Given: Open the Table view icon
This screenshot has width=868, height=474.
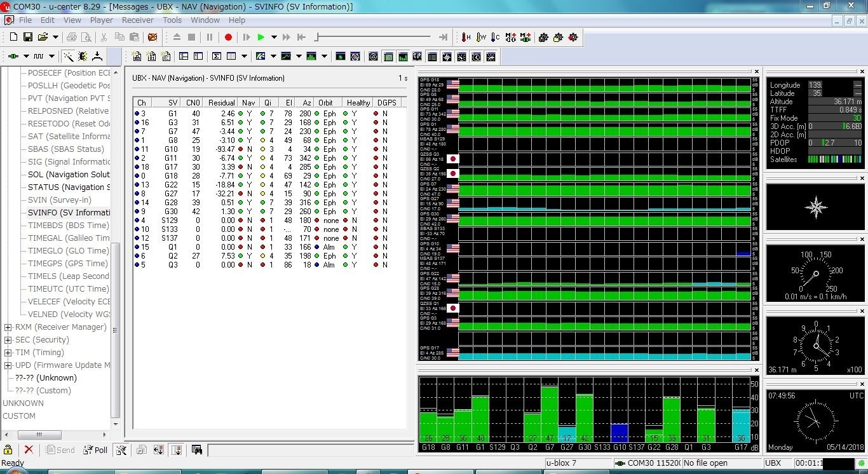Looking at the screenshot, I should [x=232, y=57].
